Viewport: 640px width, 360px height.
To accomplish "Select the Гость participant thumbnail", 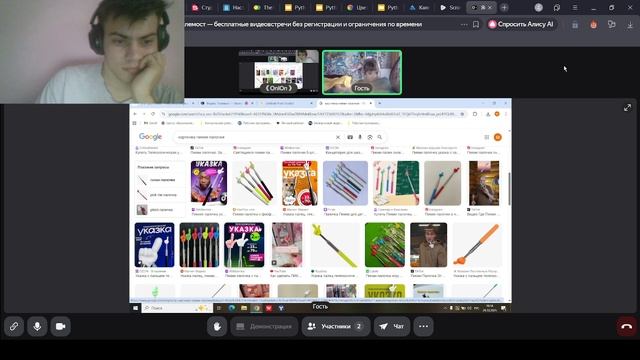I will point(362,72).
